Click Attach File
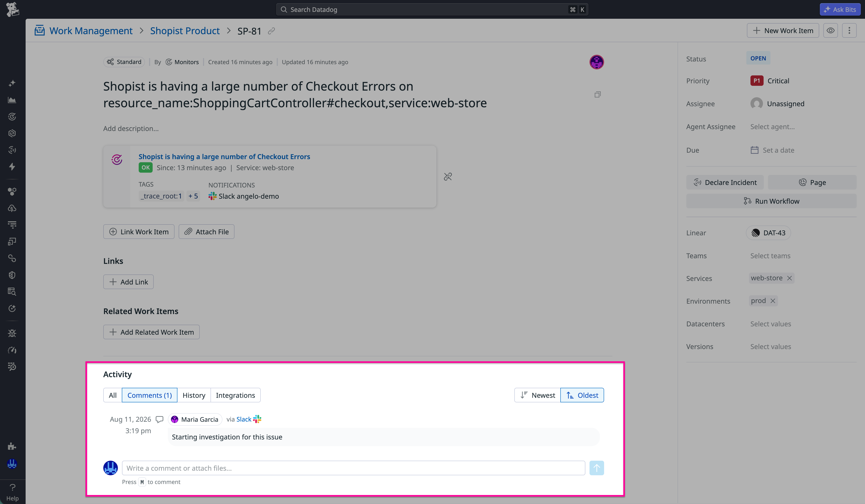Image resolution: width=865 pixels, height=504 pixels. (x=206, y=232)
